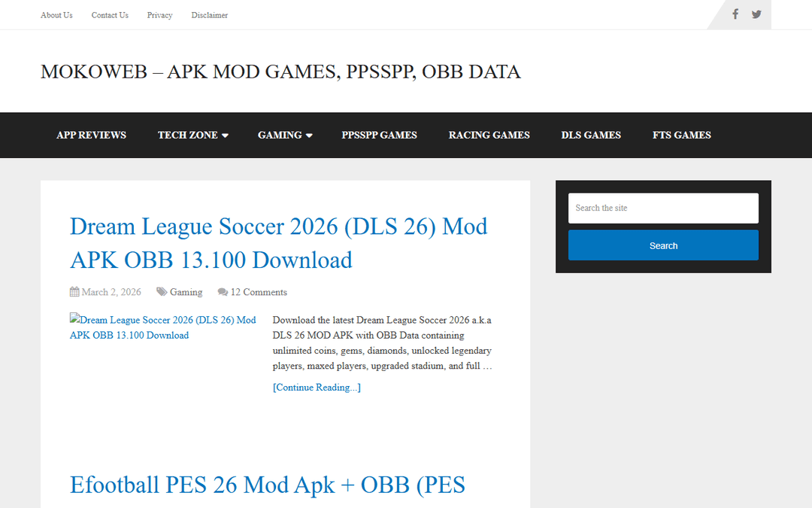Go to Racing Games menu item

pyautogui.click(x=489, y=135)
